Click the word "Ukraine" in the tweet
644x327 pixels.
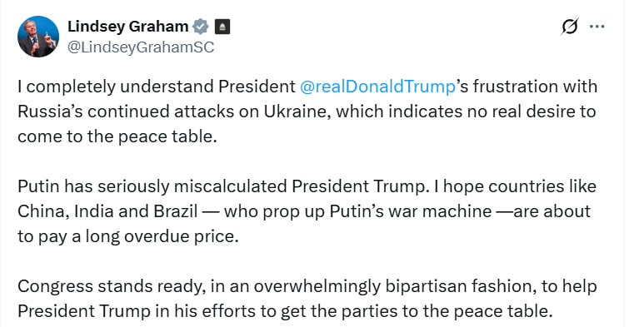click(x=297, y=111)
